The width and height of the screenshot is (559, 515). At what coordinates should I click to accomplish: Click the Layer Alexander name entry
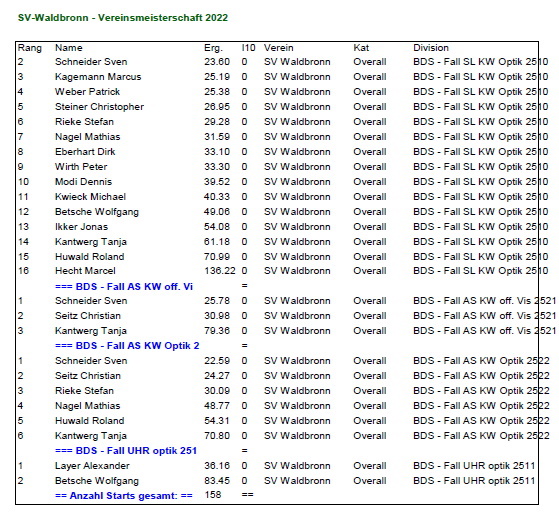click(x=92, y=466)
